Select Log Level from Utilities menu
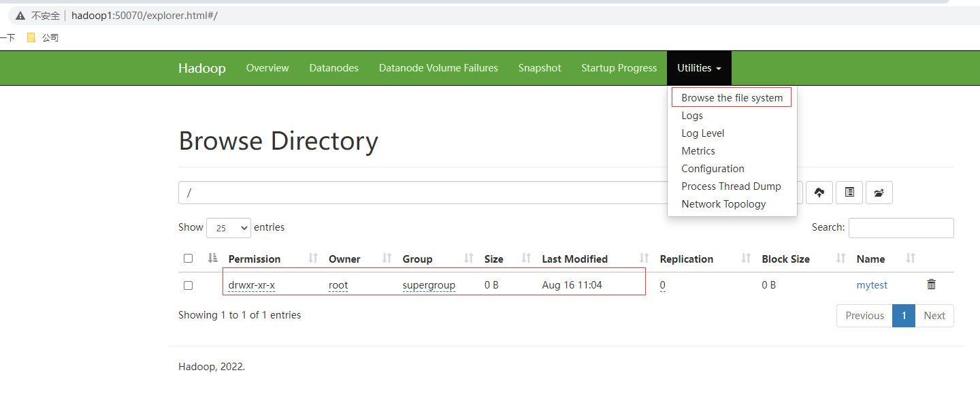Viewport: 980px width, 394px height. tap(703, 133)
